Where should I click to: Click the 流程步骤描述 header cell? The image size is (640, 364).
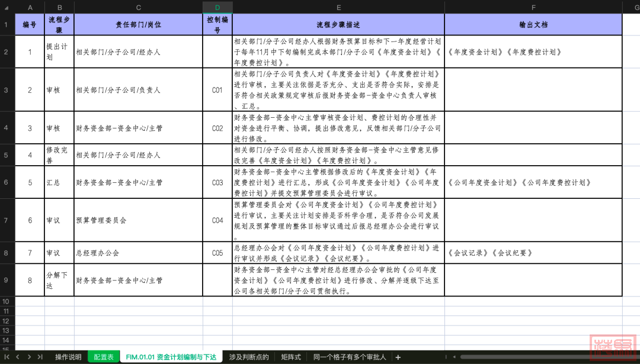(x=338, y=25)
